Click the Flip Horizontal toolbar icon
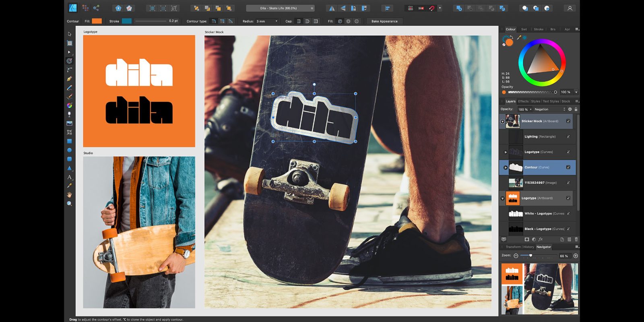 pos(332,8)
